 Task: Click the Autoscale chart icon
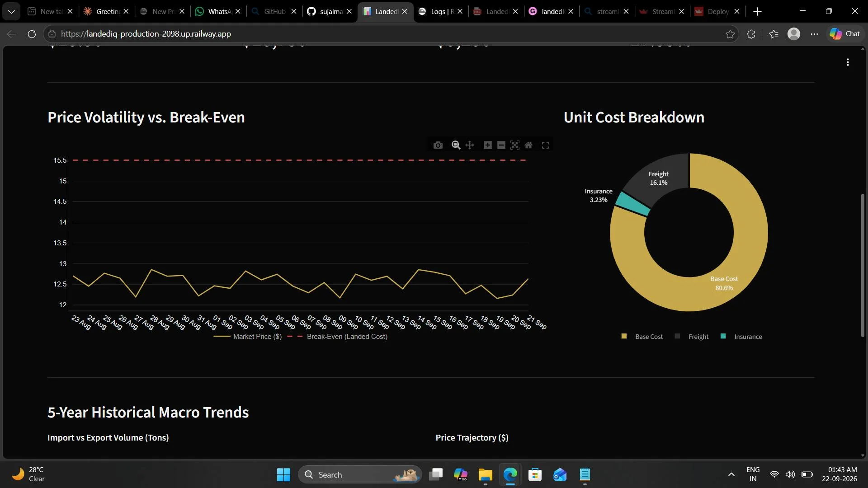[514, 145]
